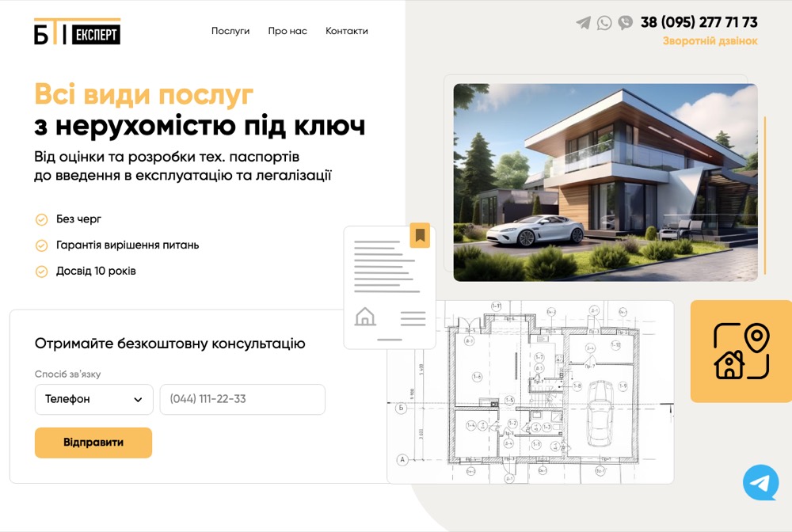792x532 pixels.
Task: Go to the Про нас page
Action: pyautogui.click(x=287, y=31)
